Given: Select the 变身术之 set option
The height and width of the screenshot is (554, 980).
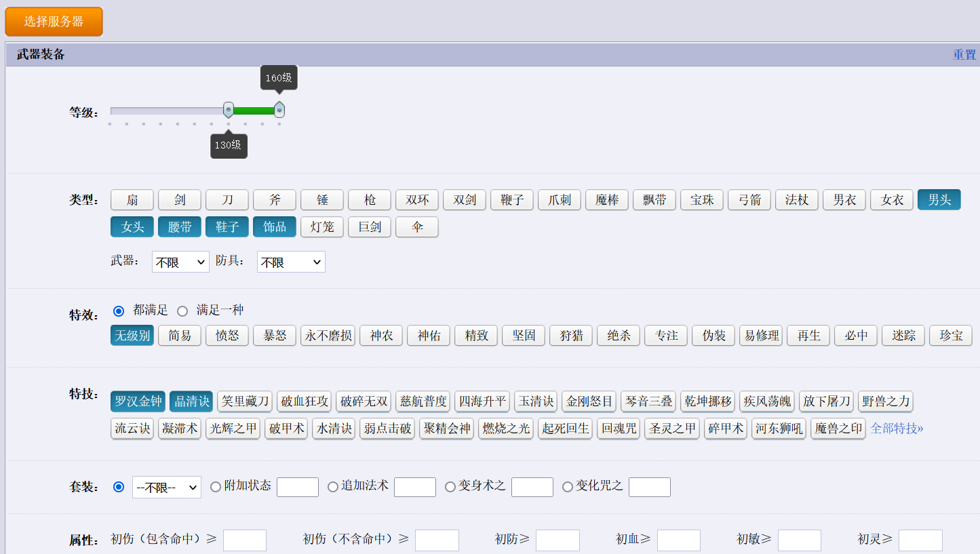Looking at the screenshot, I should click(x=450, y=486).
